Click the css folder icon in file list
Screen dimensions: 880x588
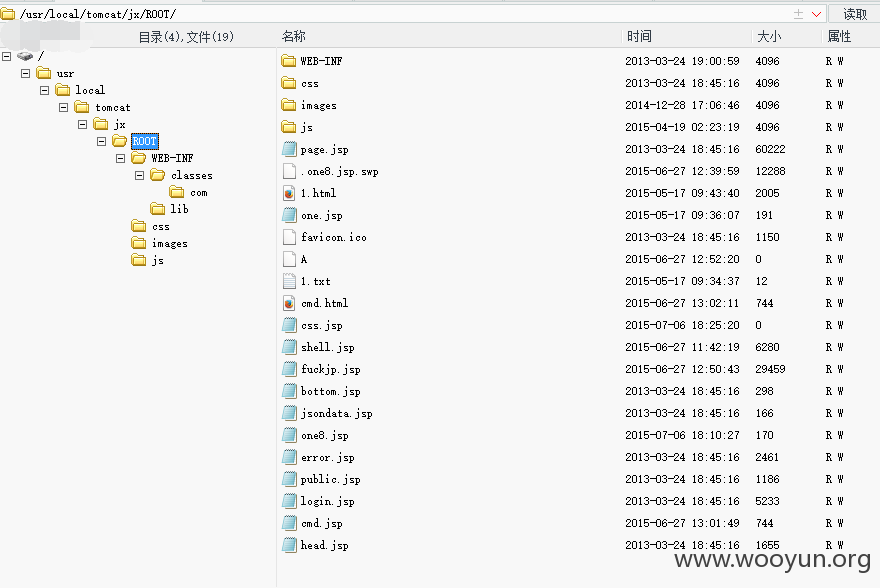288,83
